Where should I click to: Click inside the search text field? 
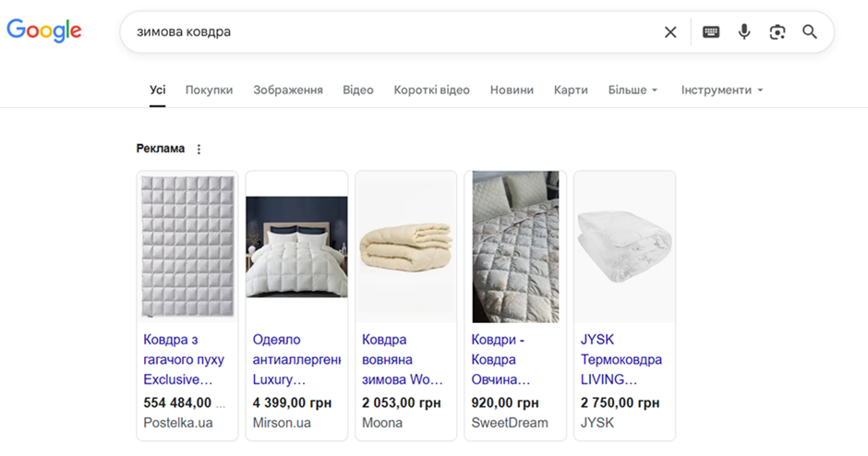tap(388, 32)
